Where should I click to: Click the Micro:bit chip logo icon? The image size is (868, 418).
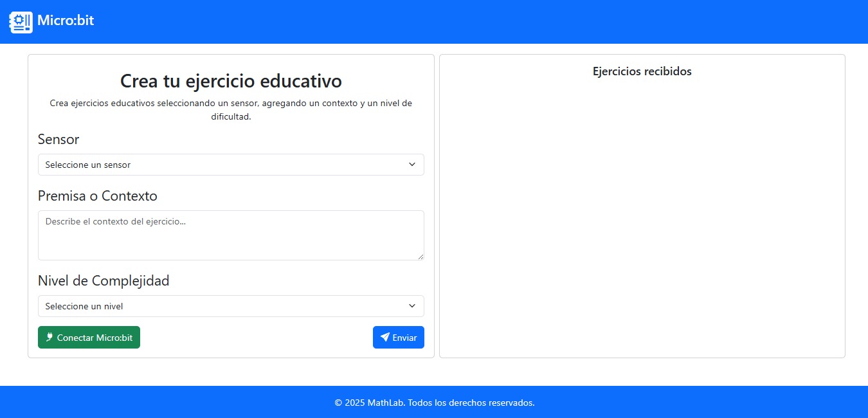pyautogui.click(x=21, y=22)
